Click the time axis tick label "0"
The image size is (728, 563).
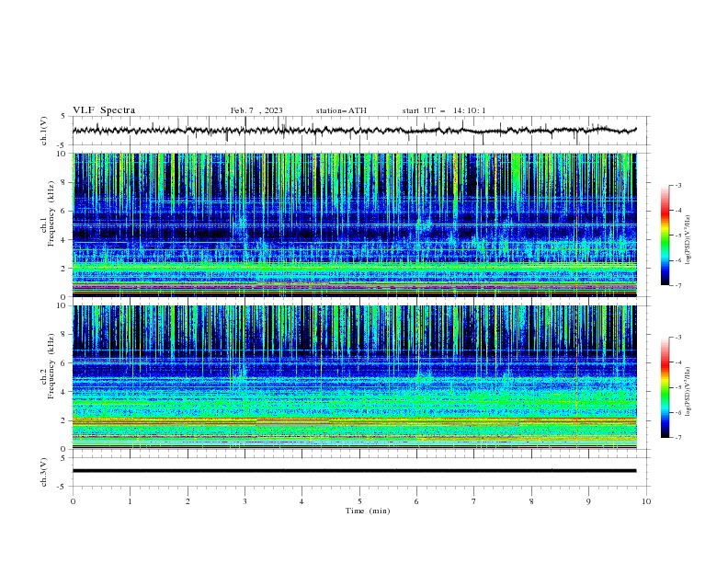73,501
